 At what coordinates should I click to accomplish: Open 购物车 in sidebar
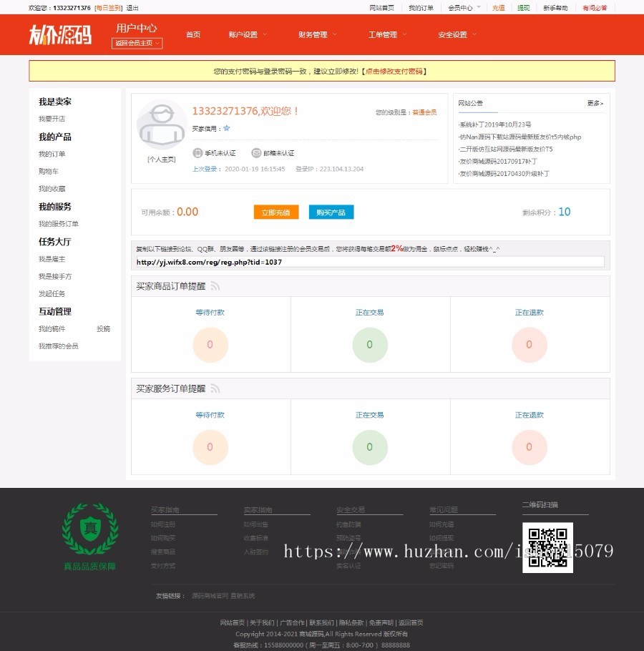49,171
